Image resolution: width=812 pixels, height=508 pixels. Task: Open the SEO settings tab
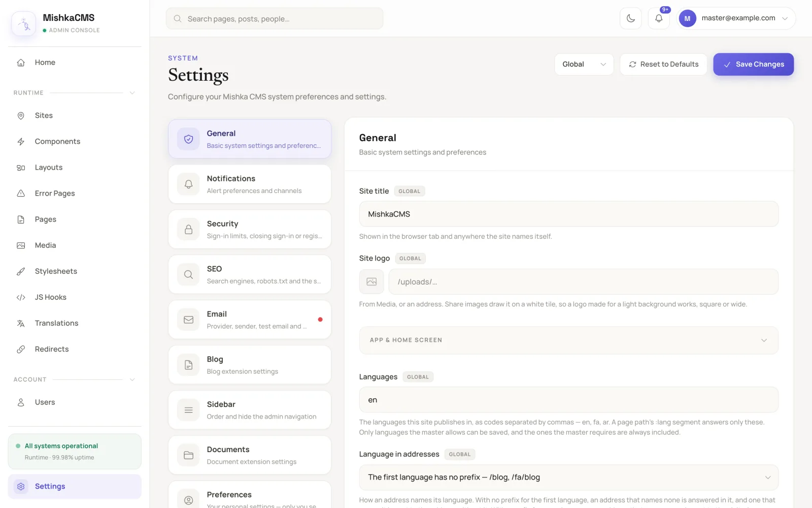[250, 274]
